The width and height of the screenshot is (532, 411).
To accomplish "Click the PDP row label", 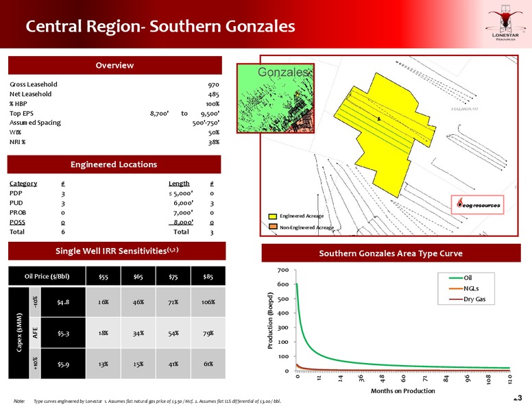I will pos(16,193).
